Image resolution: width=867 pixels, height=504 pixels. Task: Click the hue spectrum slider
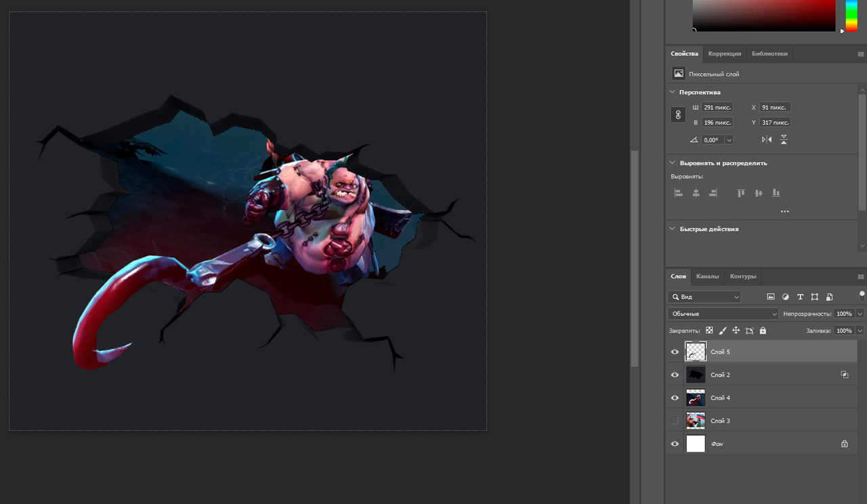852,15
